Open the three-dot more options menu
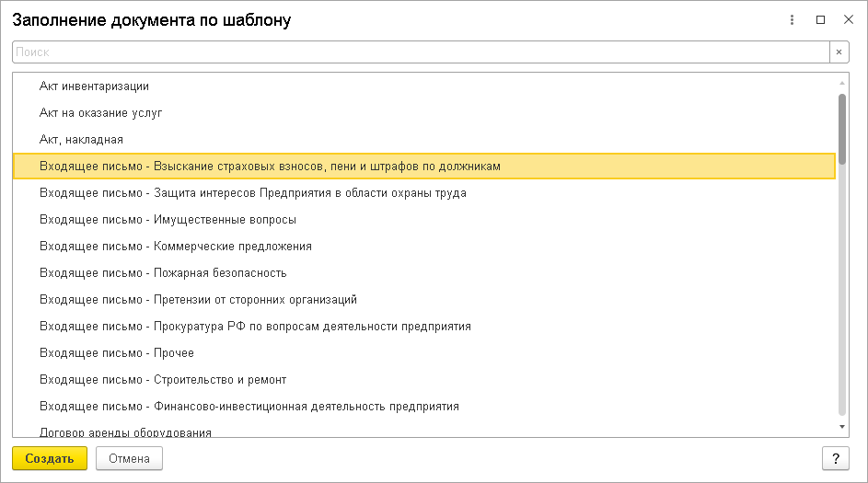The image size is (868, 483). point(792,20)
